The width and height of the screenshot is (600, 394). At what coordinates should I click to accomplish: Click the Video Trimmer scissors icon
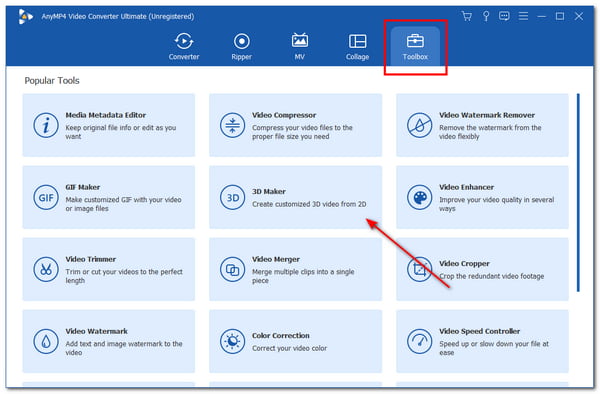pos(46,269)
